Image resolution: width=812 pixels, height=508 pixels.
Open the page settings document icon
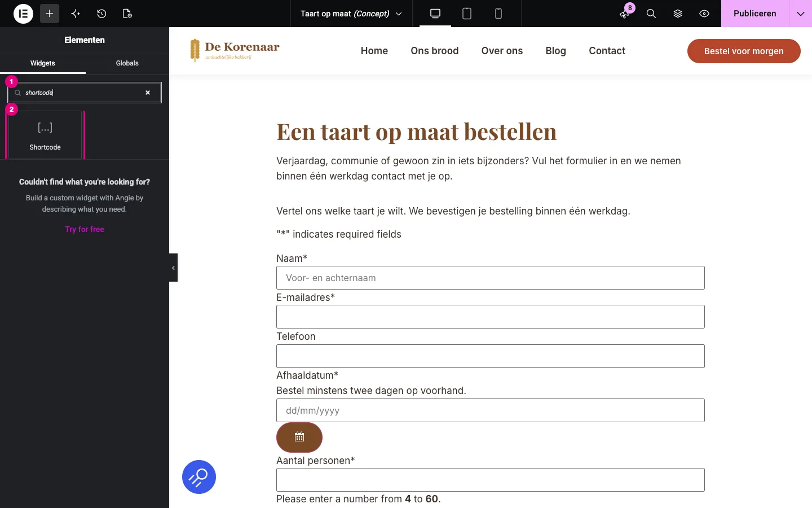(127, 14)
